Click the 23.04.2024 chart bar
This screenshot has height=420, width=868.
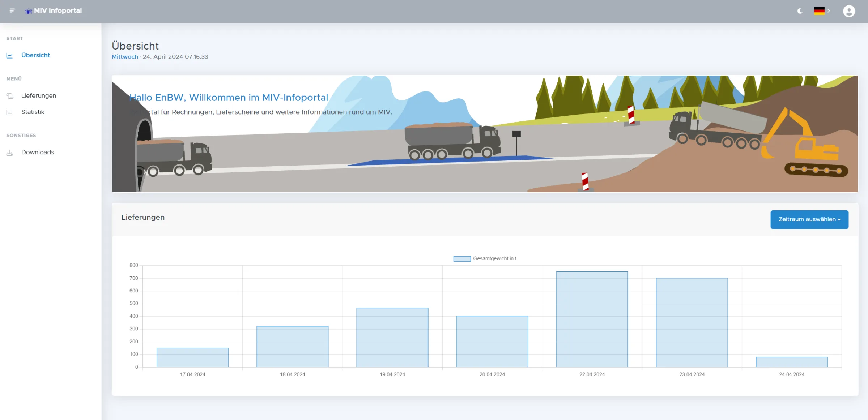click(x=692, y=322)
